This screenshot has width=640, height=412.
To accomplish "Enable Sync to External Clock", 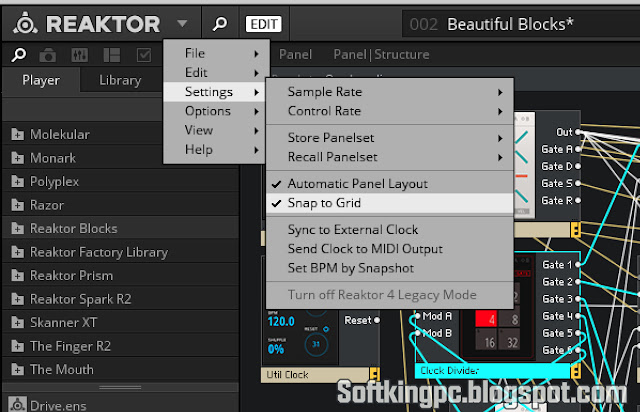I will point(390,229).
